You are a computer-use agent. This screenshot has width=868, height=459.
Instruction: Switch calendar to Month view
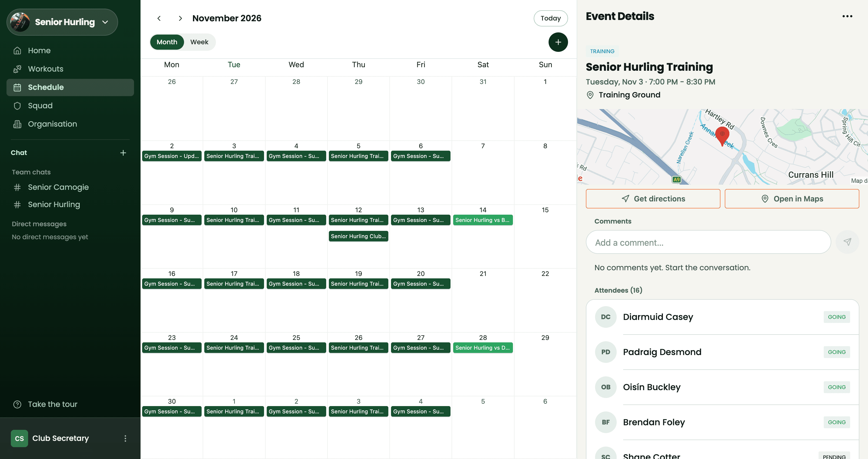pos(167,42)
